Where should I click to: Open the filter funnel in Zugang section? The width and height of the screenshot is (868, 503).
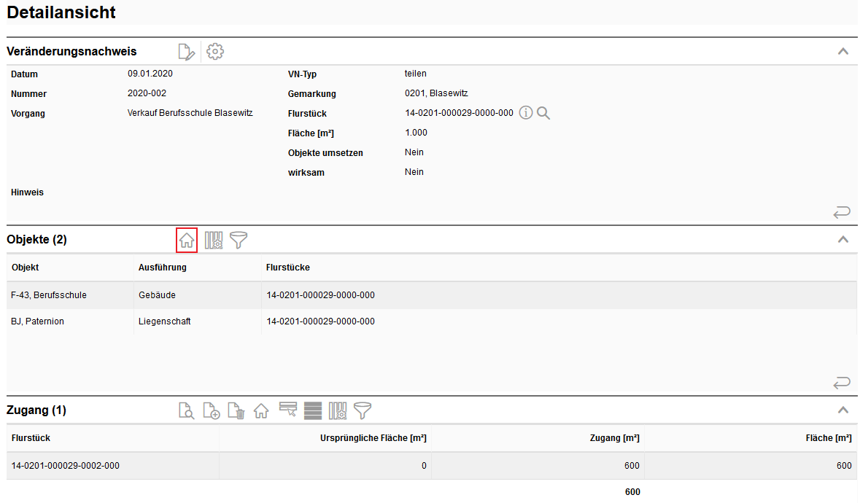pos(363,410)
